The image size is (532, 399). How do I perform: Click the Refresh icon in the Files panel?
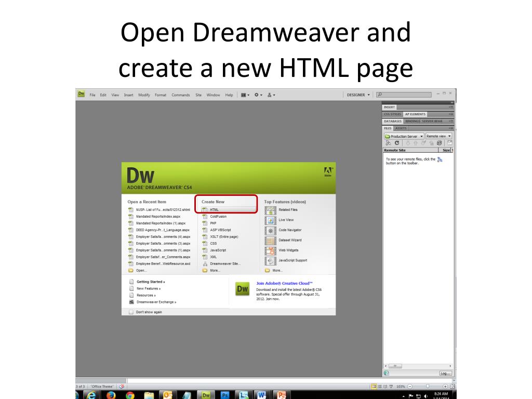[396, 143]
